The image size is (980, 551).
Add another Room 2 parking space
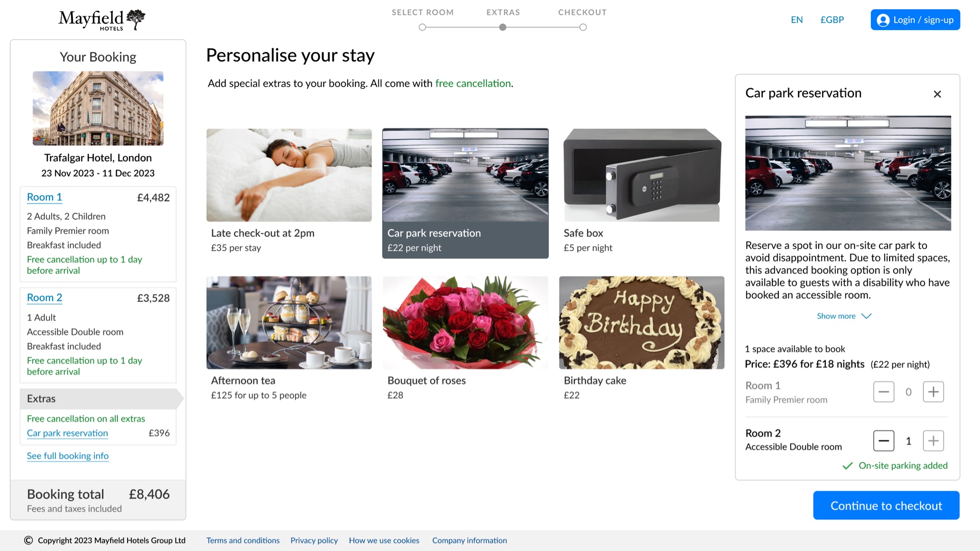tap(933, 441)
